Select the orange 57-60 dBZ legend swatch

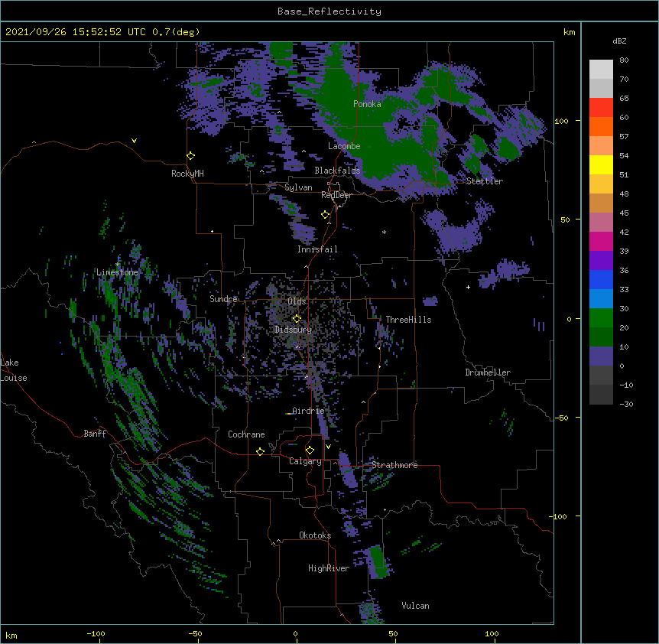click(x=601, y=126)
